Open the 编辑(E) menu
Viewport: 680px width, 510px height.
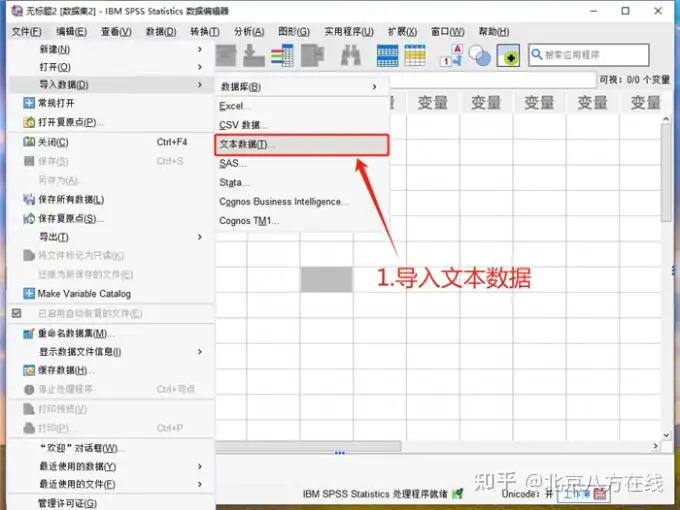click(71, 32)
